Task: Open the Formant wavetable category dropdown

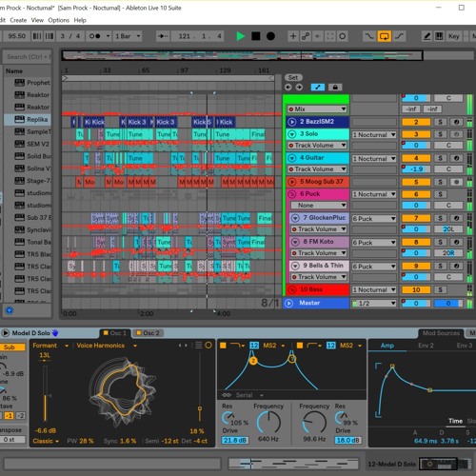Action: 50,346
